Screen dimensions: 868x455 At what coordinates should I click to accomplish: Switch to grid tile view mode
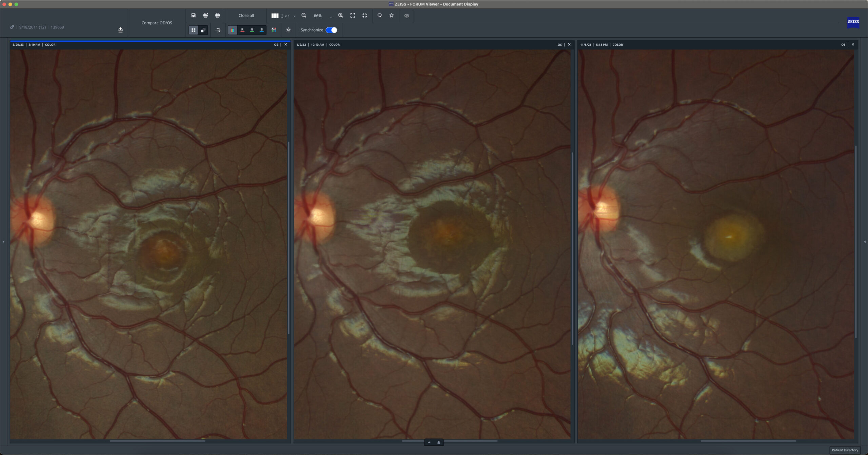tap(193, 30)
